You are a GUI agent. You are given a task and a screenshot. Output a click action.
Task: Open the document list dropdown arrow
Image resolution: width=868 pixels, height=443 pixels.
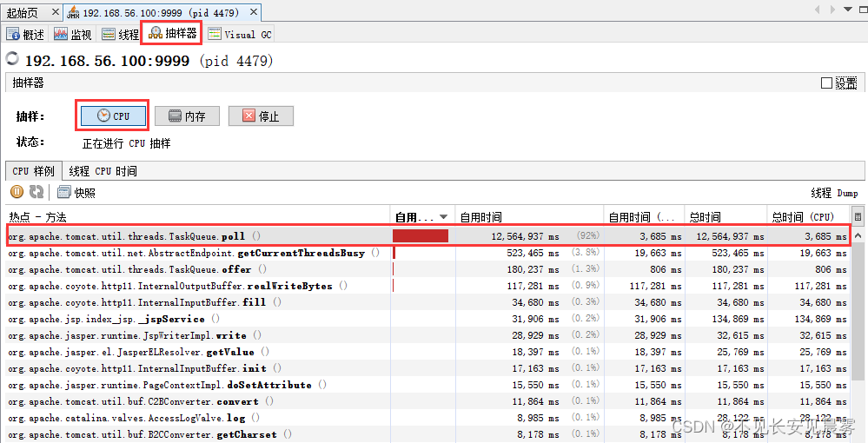(848, 10)
